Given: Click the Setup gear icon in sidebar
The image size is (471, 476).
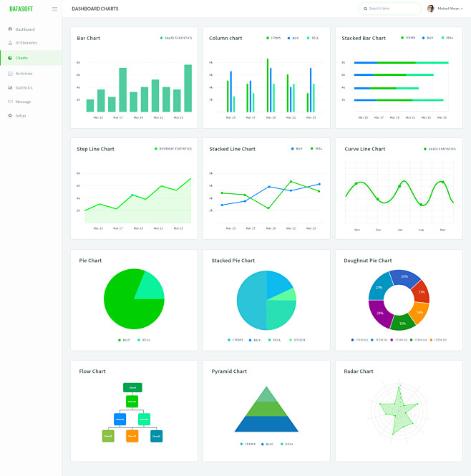Looking at the screenshot, I should coord(10,115).
